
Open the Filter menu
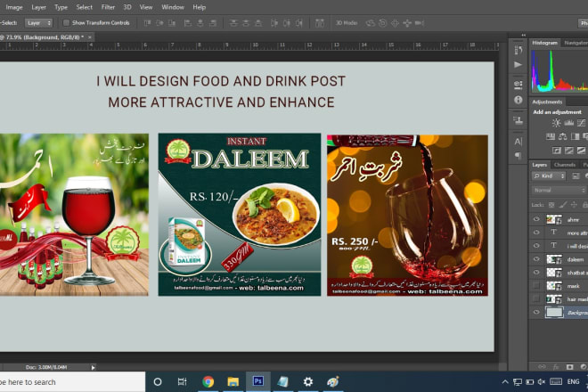pos(108,7)
